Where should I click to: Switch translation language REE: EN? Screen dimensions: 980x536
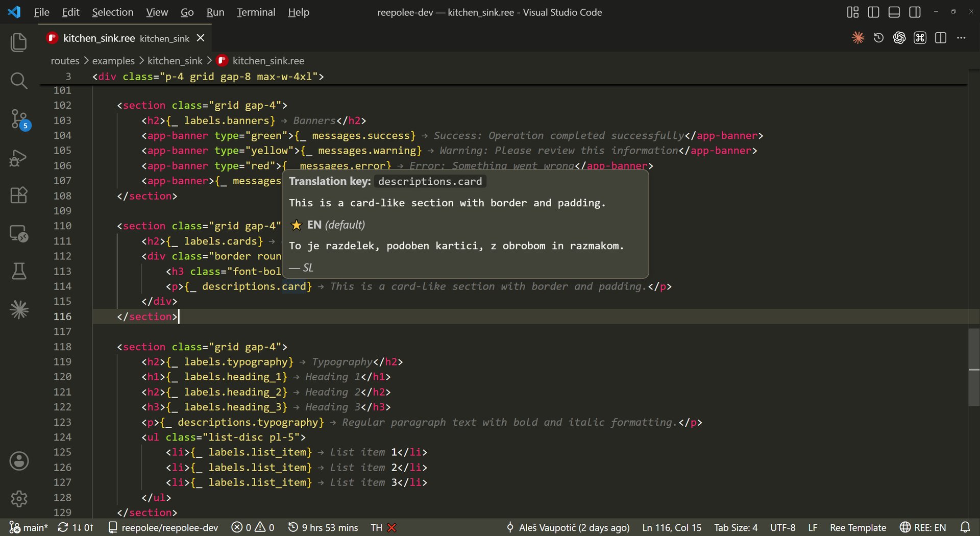(x=923, y=527)
